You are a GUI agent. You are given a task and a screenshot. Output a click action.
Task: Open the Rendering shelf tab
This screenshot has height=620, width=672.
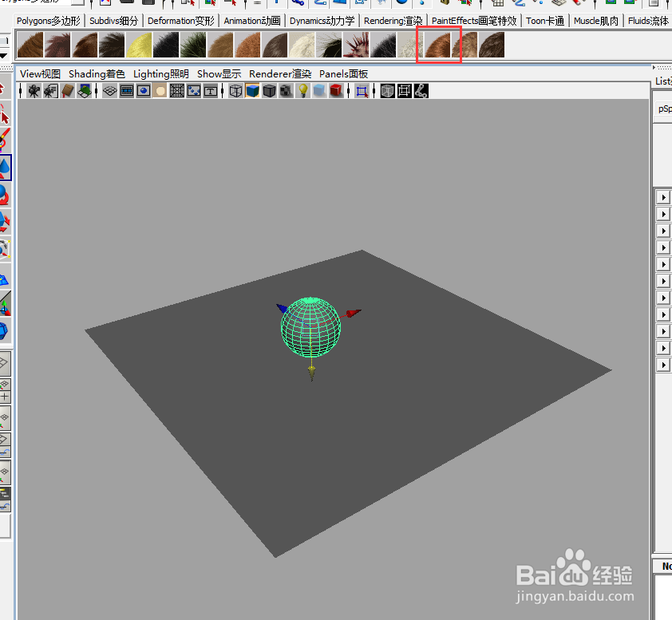(x=393, y=21)
